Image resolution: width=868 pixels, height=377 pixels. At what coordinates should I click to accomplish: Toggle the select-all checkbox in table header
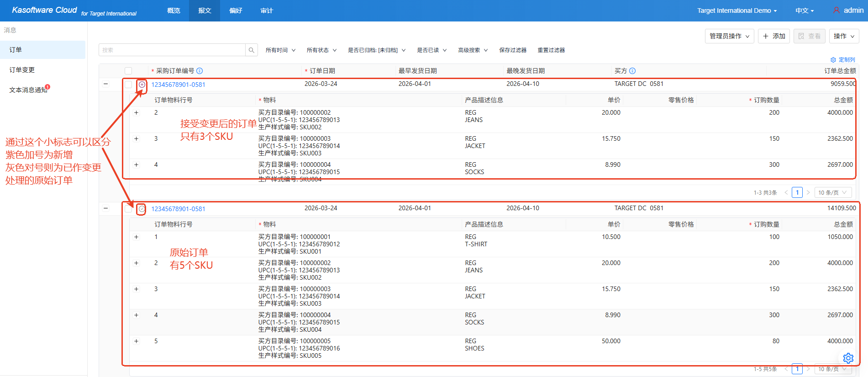pos(128,71)
